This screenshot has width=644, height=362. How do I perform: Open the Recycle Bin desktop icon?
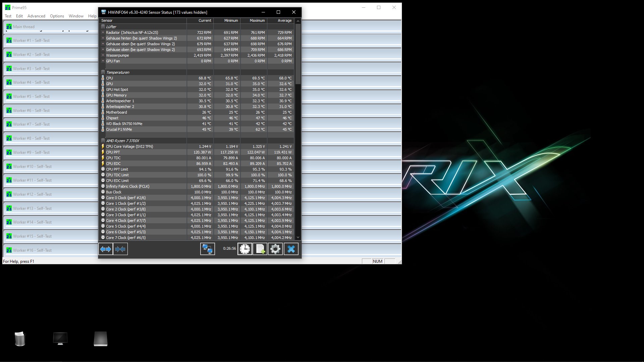(x=20, y=339)
